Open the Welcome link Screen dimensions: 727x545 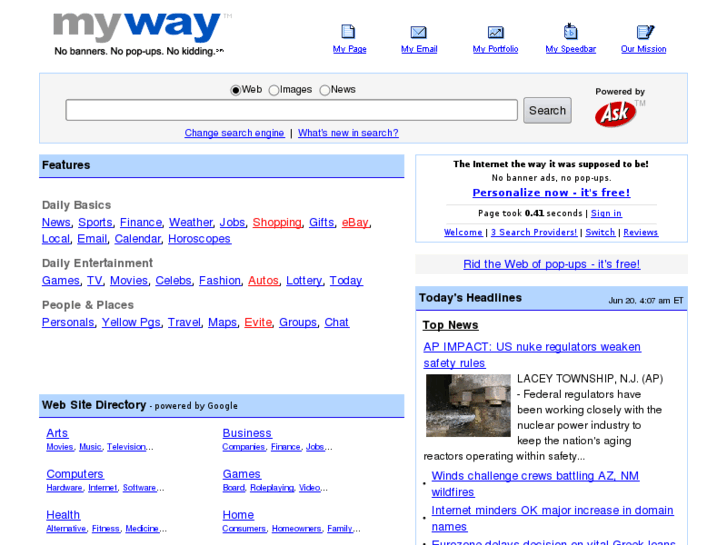pos(463,232)
